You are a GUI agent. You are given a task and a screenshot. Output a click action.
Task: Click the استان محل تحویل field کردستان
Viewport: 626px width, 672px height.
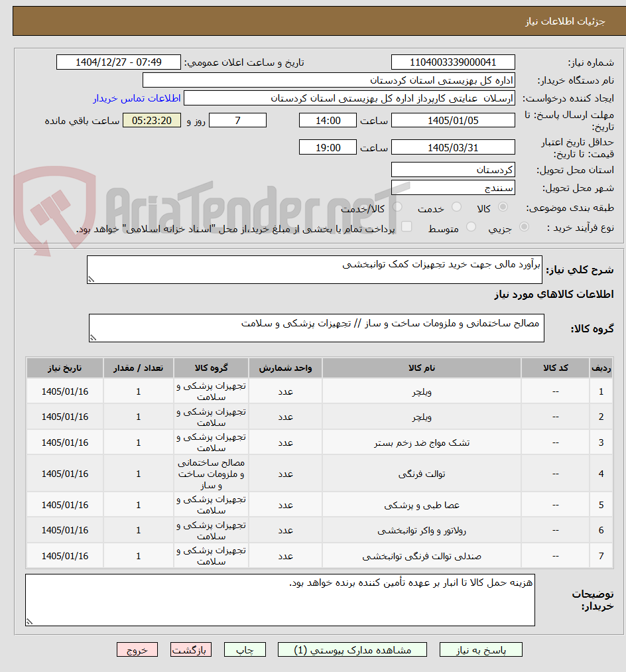[453, 170]
